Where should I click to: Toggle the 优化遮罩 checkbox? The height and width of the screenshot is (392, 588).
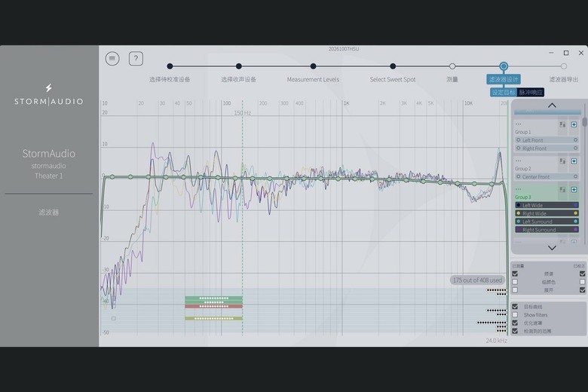pyautogui.click(x=515, y=323)
